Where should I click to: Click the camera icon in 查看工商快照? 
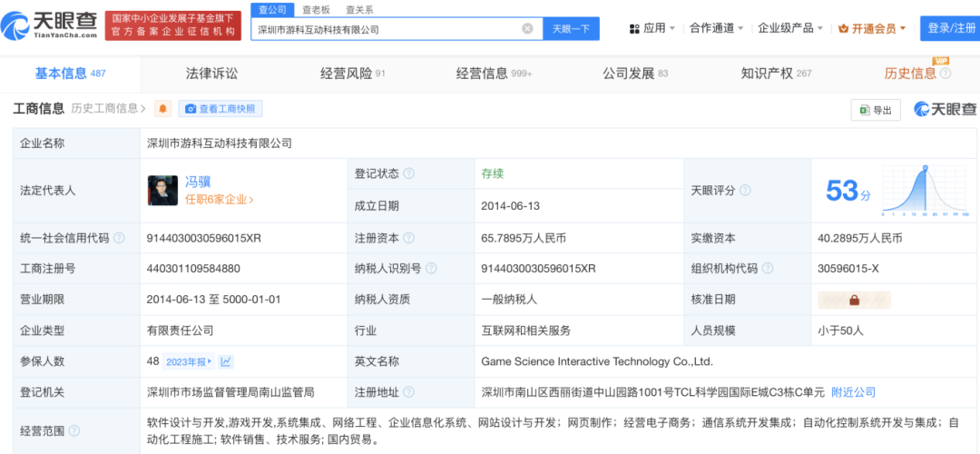(x=191, y=109)
